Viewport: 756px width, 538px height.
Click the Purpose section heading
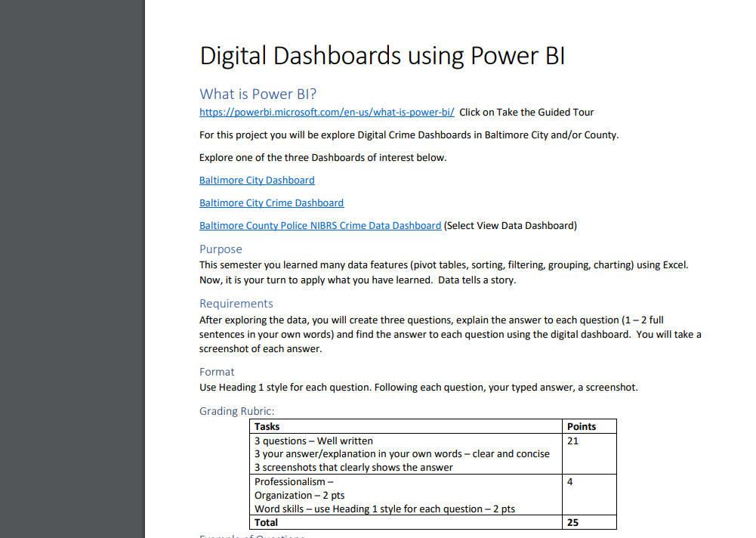click(x=221, y=249)
